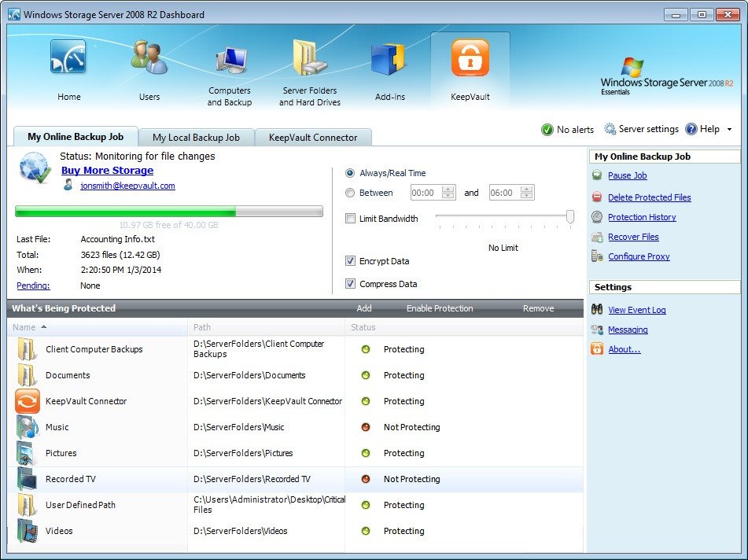The height and width of the screenshot is (560, 748).
Task: Switch to My Local Backup Job tab
Action: tap(196, 138)
